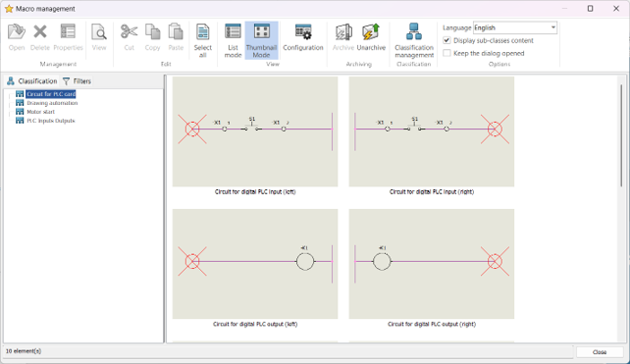This screenshot has height=364, width=630.
Task: Click the PLC Inputs Outputs class icon
Action: coord(20,121)
